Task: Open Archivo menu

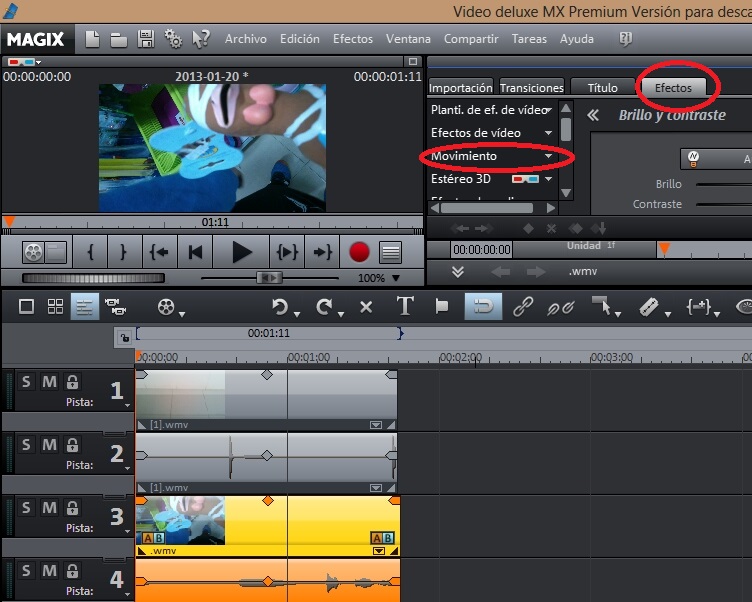Action: coord(246,39)
